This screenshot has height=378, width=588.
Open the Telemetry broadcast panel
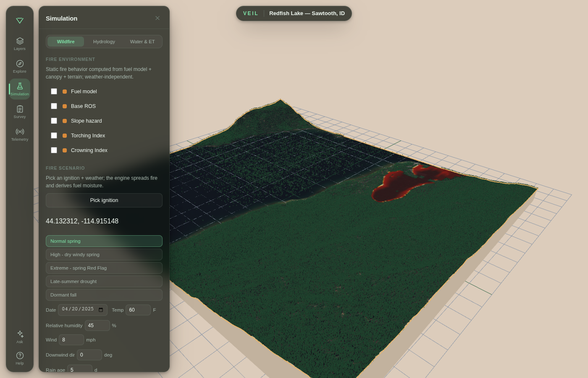pos(20,134)
